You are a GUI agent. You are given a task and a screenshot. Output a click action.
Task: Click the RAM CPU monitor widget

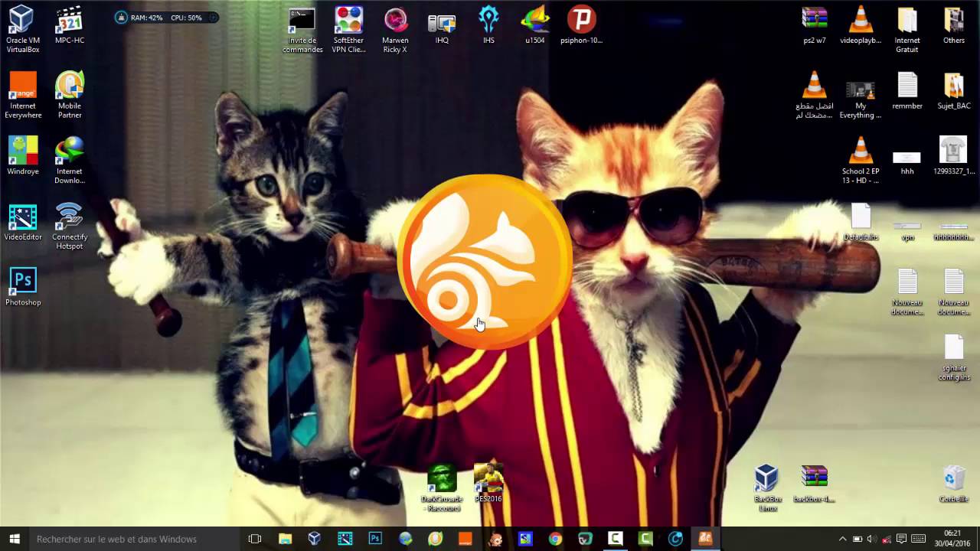pos(166,17)
